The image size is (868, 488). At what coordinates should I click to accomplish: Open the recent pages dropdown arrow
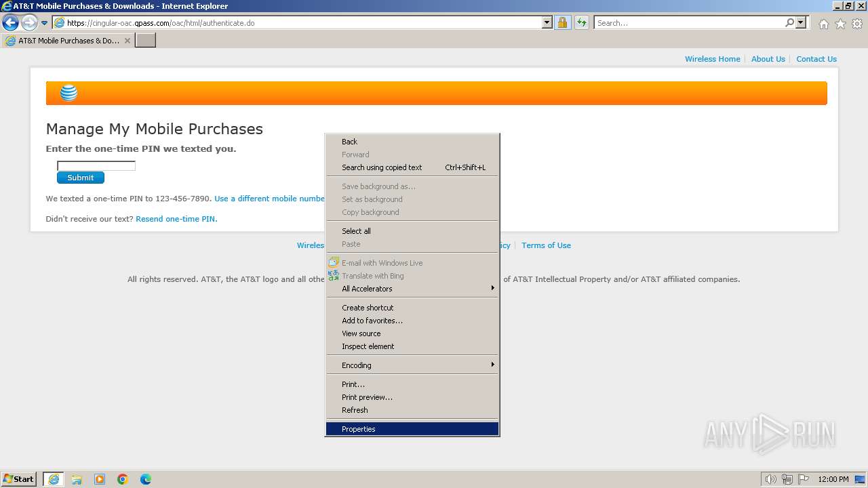pos(45,23)
